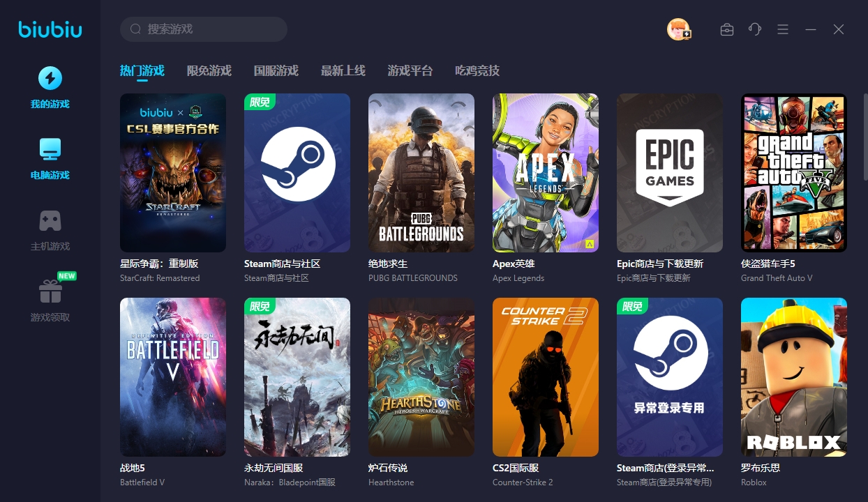Image resolution: width=868 pixels, height=502 pixels.
Task: Click title 永劫无间国服
Action: point(274,468)
